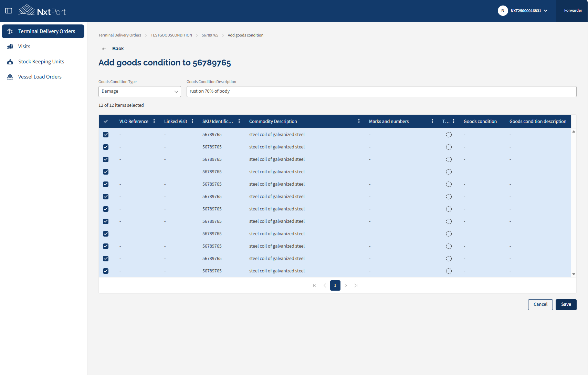
Task: Go to next table page
Action: pyautogui.click(x=346, y=285)
